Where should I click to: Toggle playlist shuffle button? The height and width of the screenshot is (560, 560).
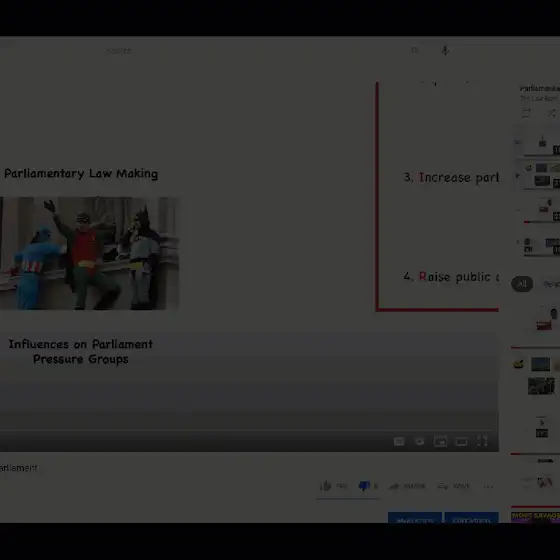(x=551, y=114)
